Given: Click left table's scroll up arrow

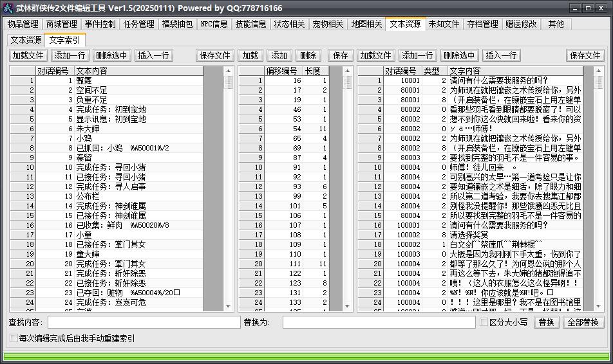Looking at the screenshot, I should click(x=229, y=71).
